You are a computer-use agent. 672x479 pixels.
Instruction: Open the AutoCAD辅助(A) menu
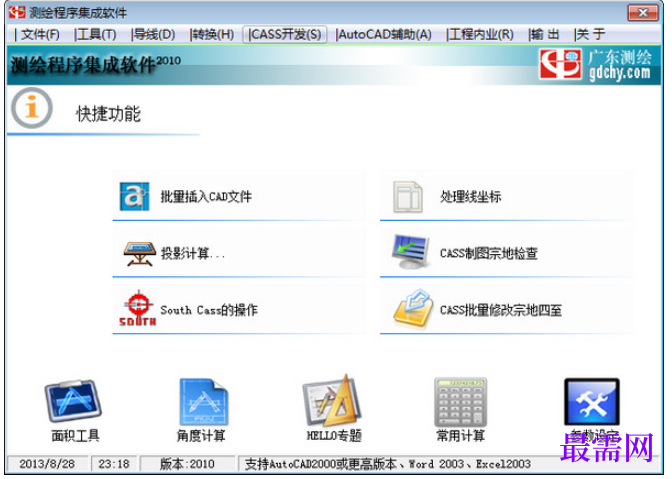(384, 34)
